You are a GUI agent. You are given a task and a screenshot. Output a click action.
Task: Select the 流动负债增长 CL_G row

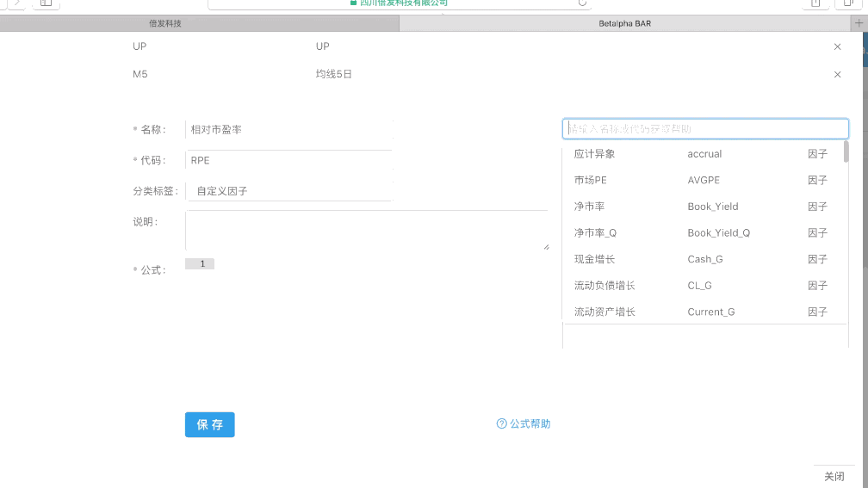point(702,286)
